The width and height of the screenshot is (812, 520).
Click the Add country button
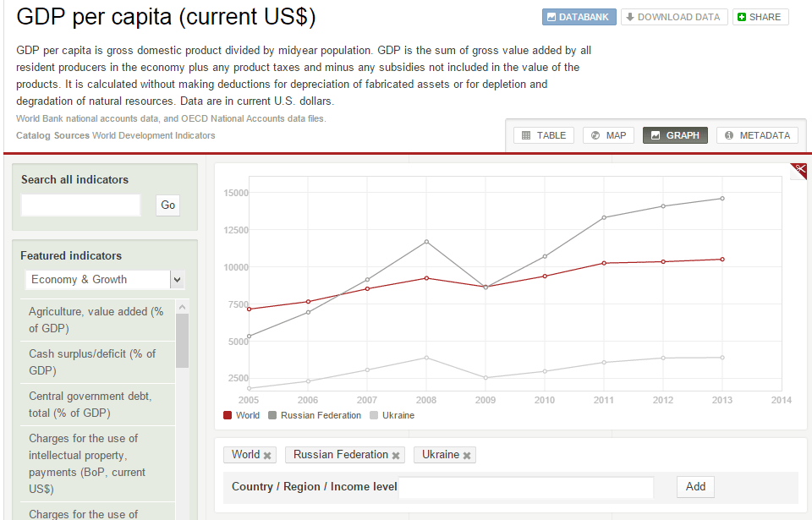tap(695, 487)
